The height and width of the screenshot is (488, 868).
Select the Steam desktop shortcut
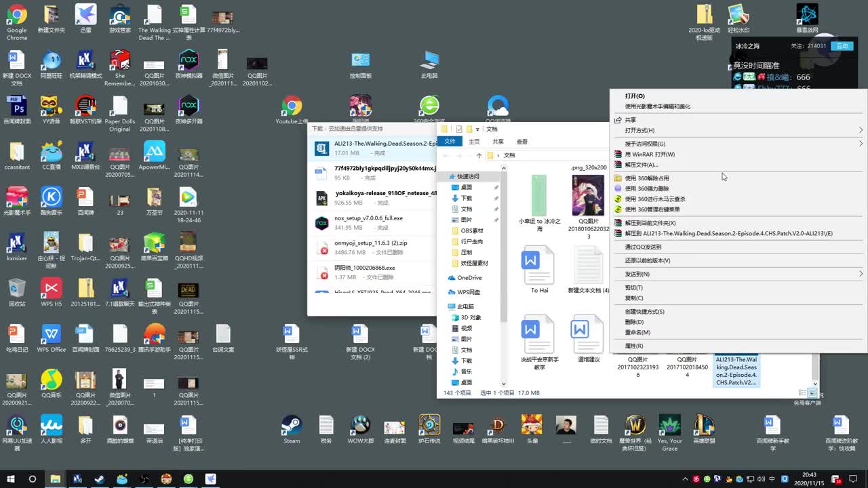pos(292,430)
